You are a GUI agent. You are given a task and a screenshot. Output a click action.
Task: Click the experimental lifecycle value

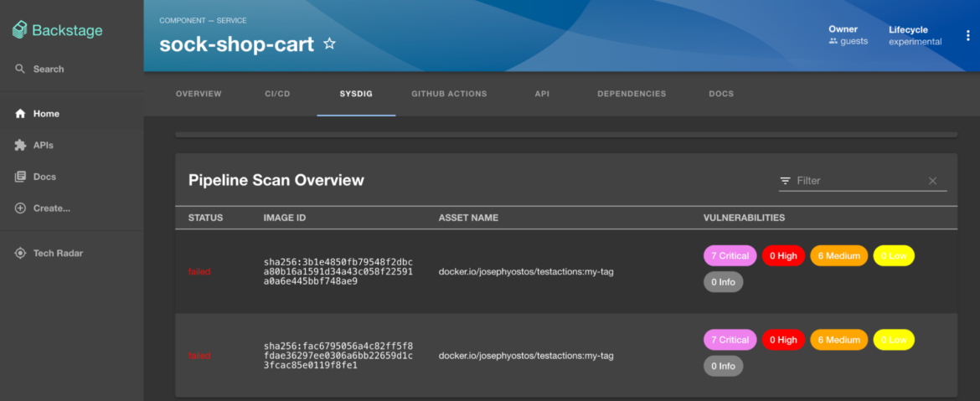click(x=915, y=42)
